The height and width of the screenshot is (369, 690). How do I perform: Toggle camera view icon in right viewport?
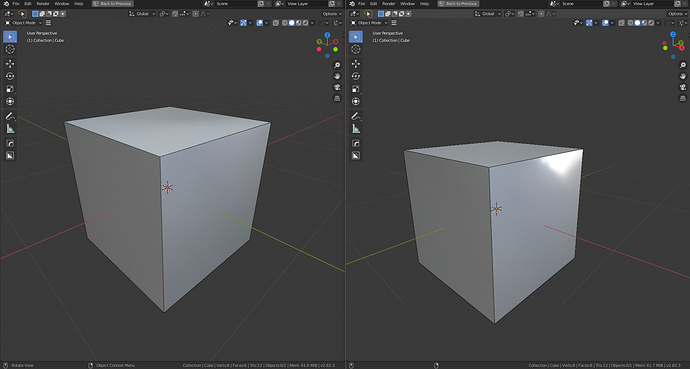pos(683,87)
